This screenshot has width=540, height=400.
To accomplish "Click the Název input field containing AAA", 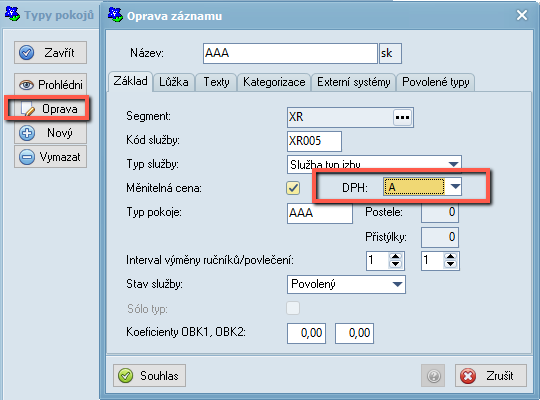I will coord(290,53).
